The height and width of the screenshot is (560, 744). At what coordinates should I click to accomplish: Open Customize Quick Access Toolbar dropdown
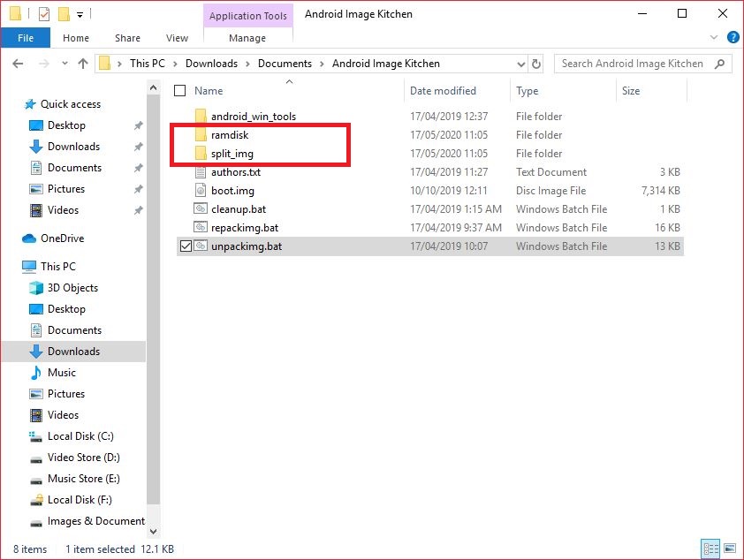[x=80, y=15]
